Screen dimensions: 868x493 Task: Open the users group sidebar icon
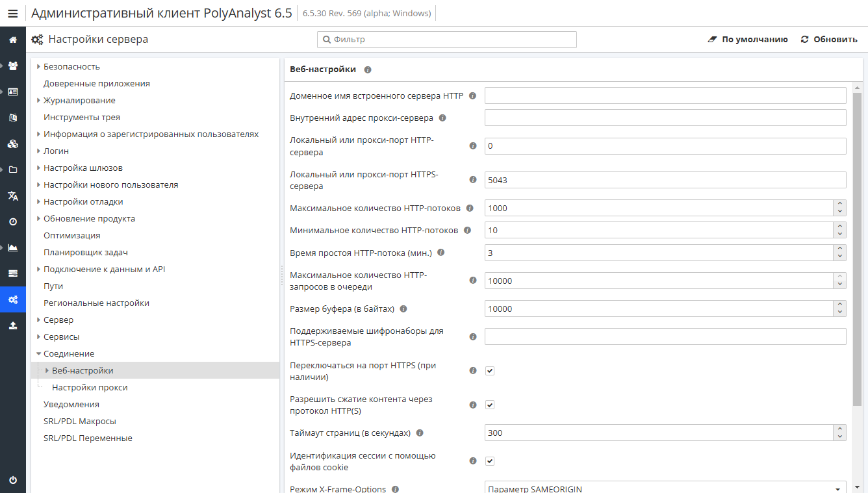[13, 66]
